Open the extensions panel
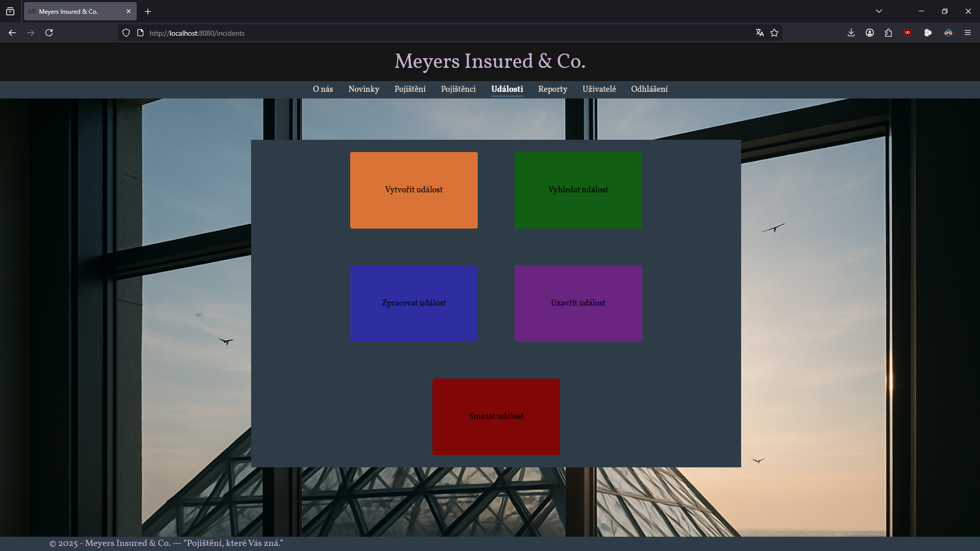 pos(888,33)
